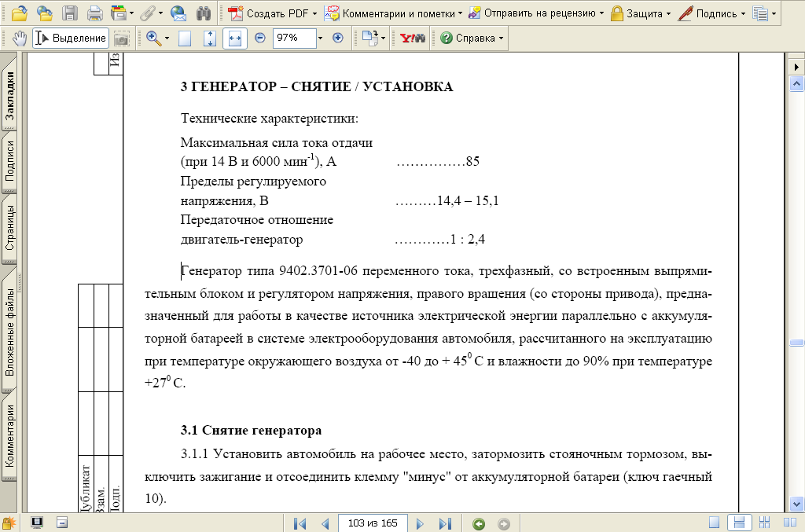Go to the next page
The image size is (805, 532).
tap(420, 523)
